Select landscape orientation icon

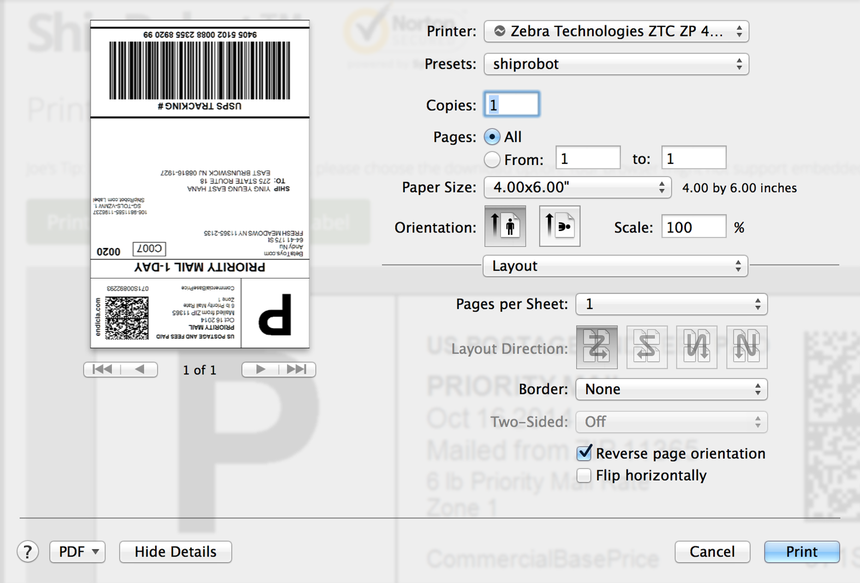tap(559, 226)
